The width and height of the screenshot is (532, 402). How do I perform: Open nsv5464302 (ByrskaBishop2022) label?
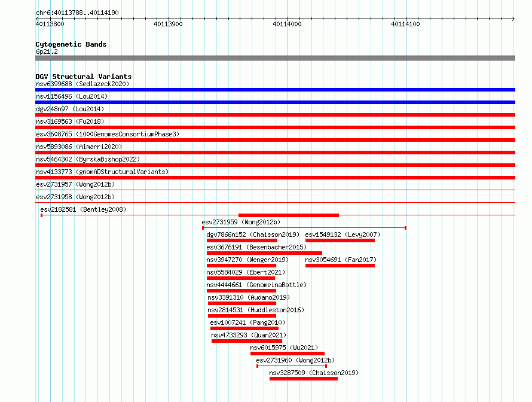88,159
